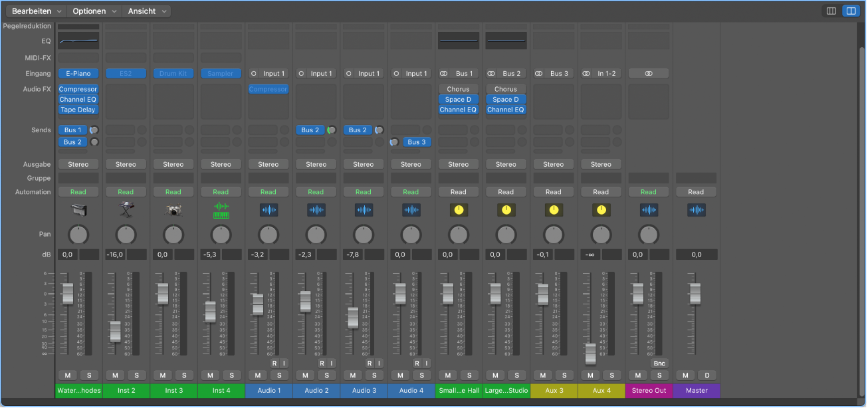Click the green level meter icon on Inst 4

tap(221, 209)
